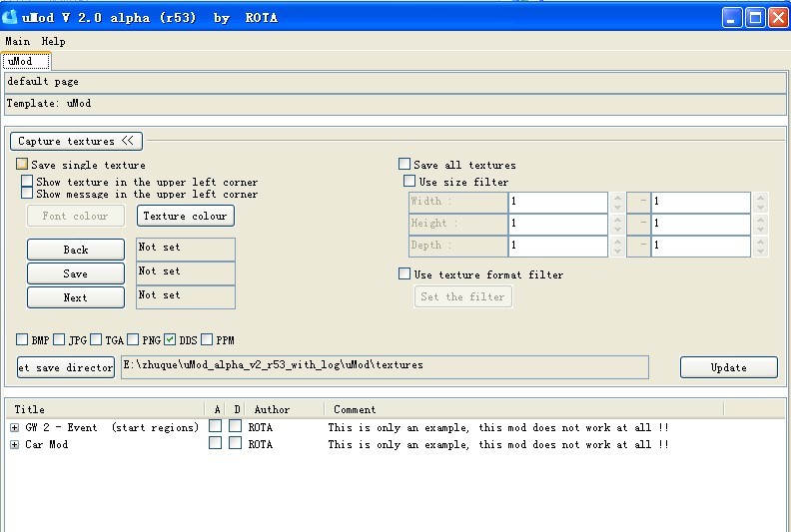Expand the Car Mod tree item

[15, 445]
